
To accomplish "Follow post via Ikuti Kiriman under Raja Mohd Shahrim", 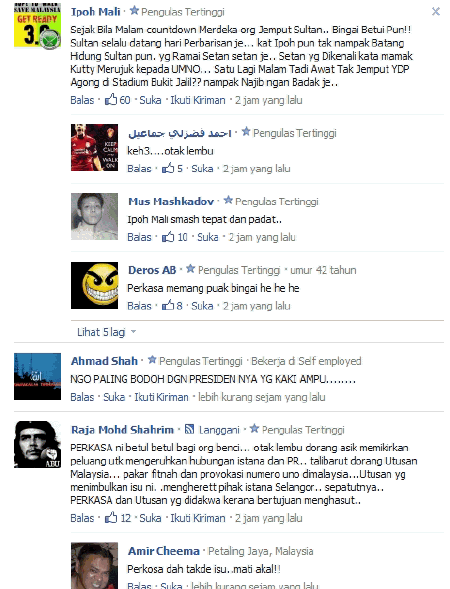I will pos(198,518).
